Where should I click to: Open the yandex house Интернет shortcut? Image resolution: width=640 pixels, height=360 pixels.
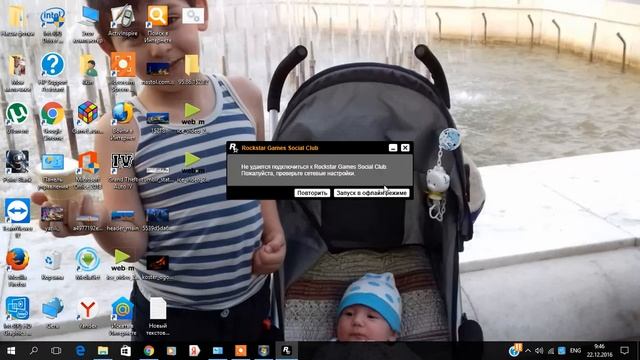(122, 316)
